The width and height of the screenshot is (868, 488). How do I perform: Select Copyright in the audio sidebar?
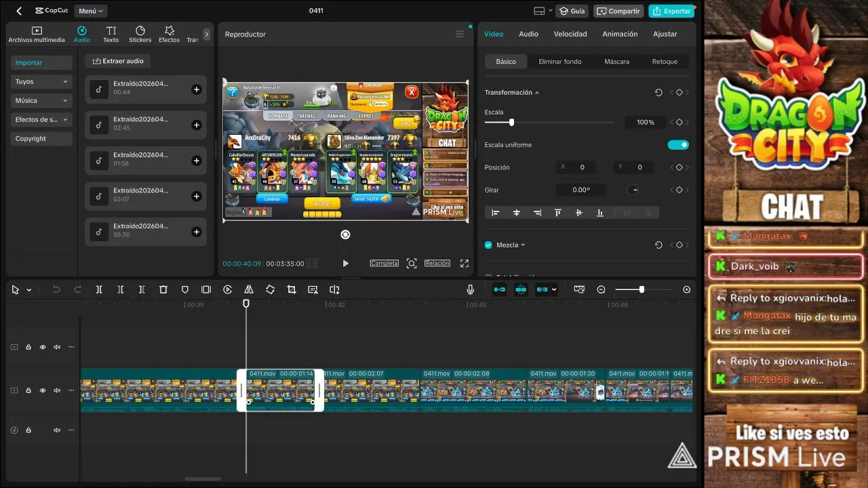[x=41, y=138]
